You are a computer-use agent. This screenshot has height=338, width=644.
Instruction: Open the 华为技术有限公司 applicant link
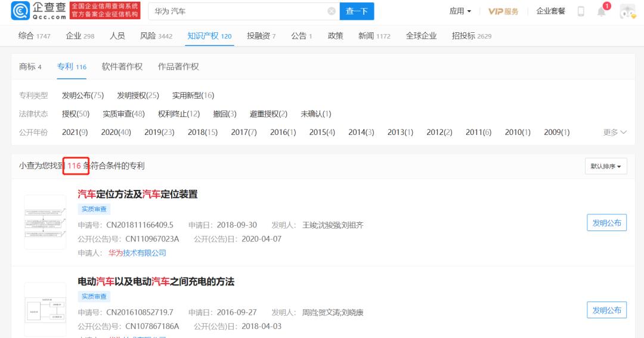point(136,253)
